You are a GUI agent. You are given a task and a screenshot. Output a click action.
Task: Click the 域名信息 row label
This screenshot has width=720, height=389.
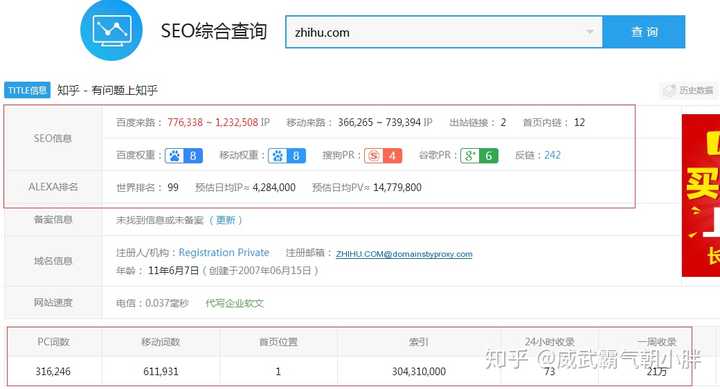(53, 261)
